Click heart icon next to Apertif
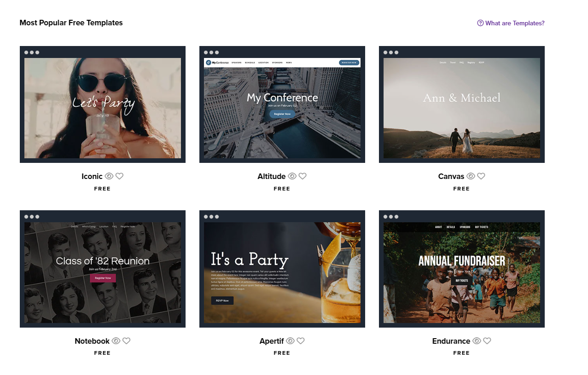 point(301,341)
